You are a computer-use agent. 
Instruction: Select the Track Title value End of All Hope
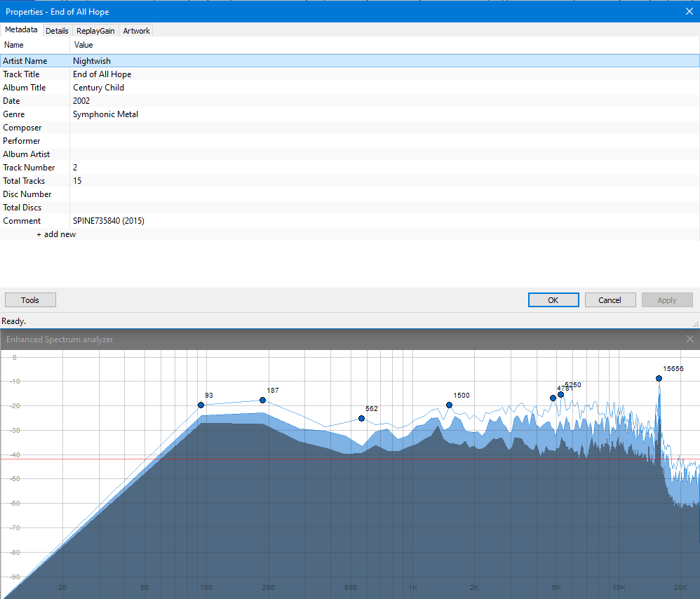point(102,74)
